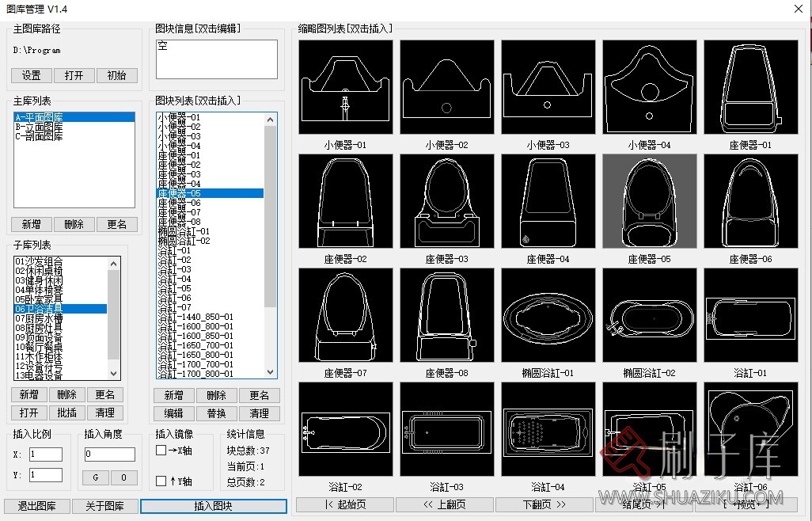Click the 编辑 block edit button
Image resolution: width=812 pixels, height=521 pixels.
coord(175,413)
